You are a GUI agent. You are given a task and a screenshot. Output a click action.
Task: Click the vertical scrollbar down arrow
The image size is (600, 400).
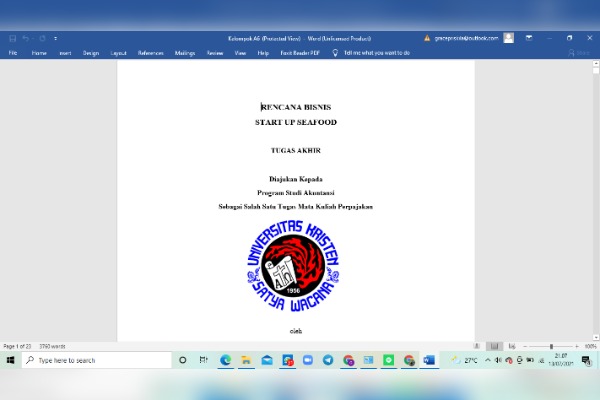tap(596, 337)
